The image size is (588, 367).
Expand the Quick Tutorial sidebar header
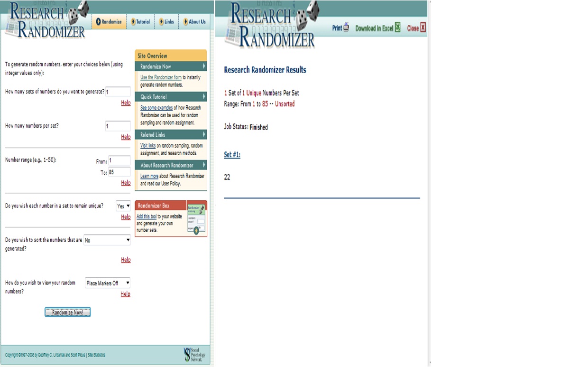click(x=171, y=97)
